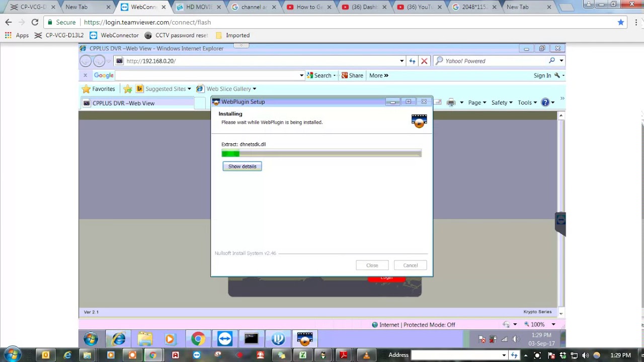Click remote taskbar WebPlugin film icon

pyautogui.click(x=305, y=339)
